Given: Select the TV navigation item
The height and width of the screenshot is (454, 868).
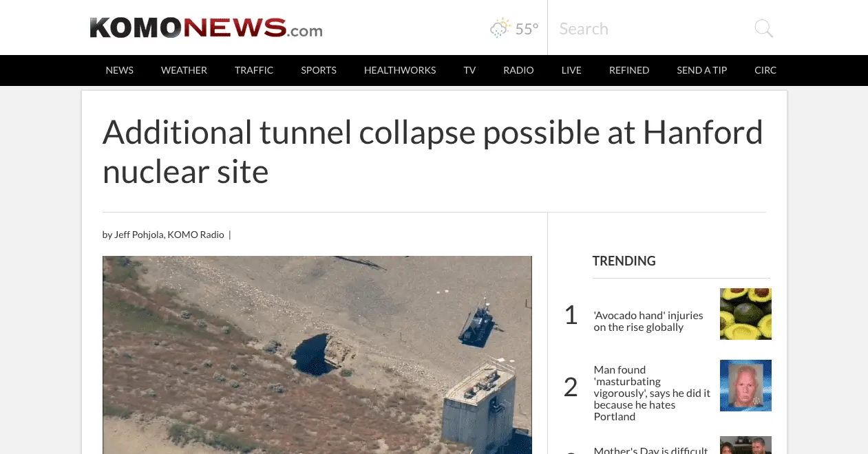Looking at the screenshot, I should coord(469,70).
